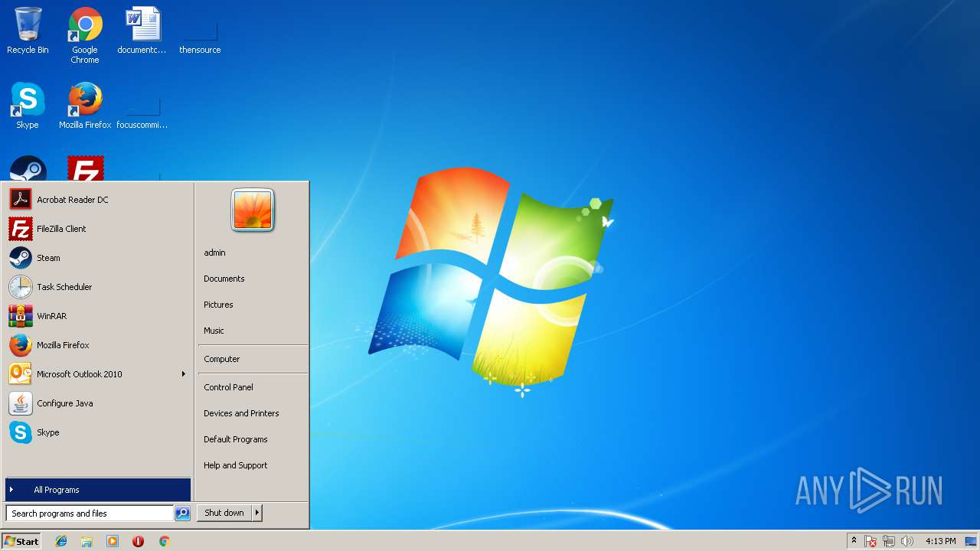Screen dimensions: 980x551
Task: Expand Microsoft Outlook 2010 jump list arrow
Action: [184, 374]
